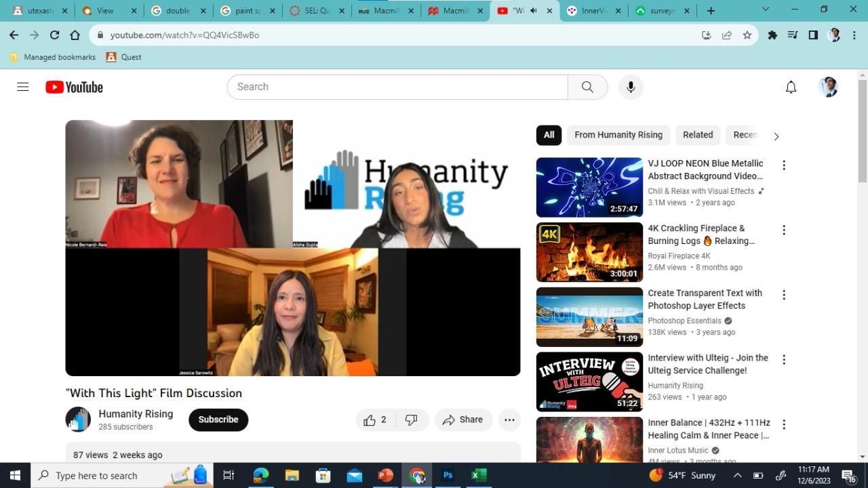Screen dimensions: 868x488
Task: Open the Humanity Rising channel avatar
Action: [78, 420]
